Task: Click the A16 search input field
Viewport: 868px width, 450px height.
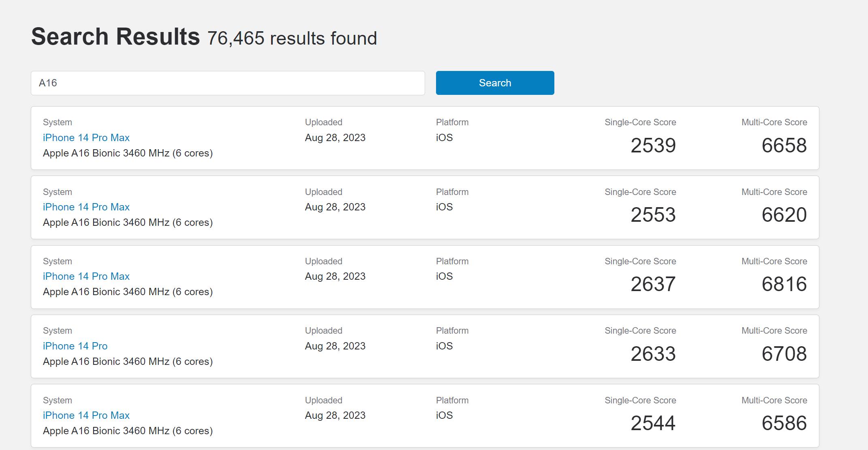Action: click(x=228, y=83)
